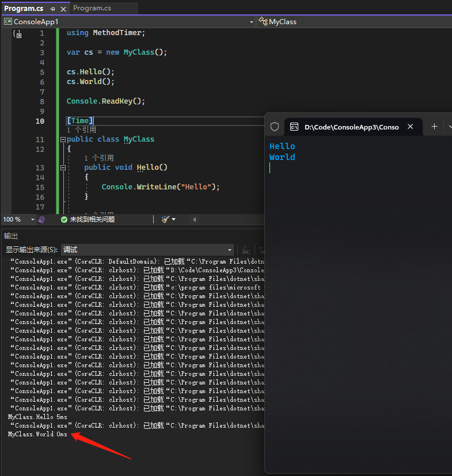This screenshot has width=452, height=476.
Task: Open the code cleanup broom dropdown arrow
Action: click(x=173, y=219)
